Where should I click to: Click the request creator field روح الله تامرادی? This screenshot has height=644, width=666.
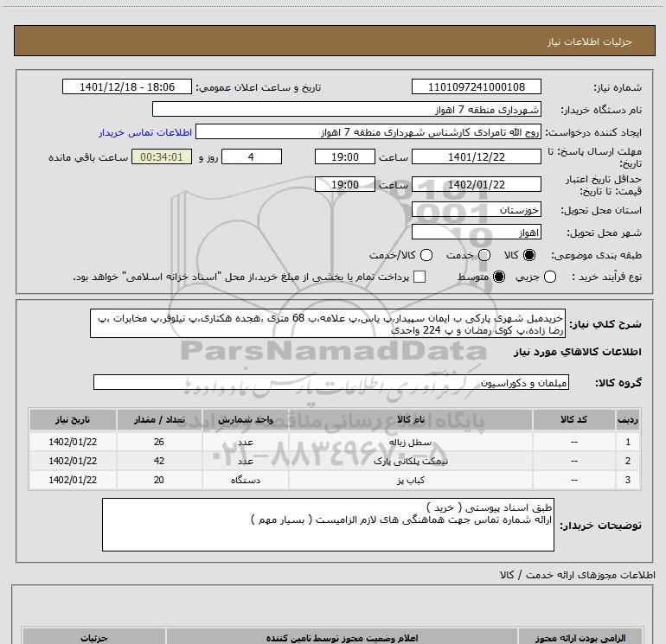pos(368,132)
